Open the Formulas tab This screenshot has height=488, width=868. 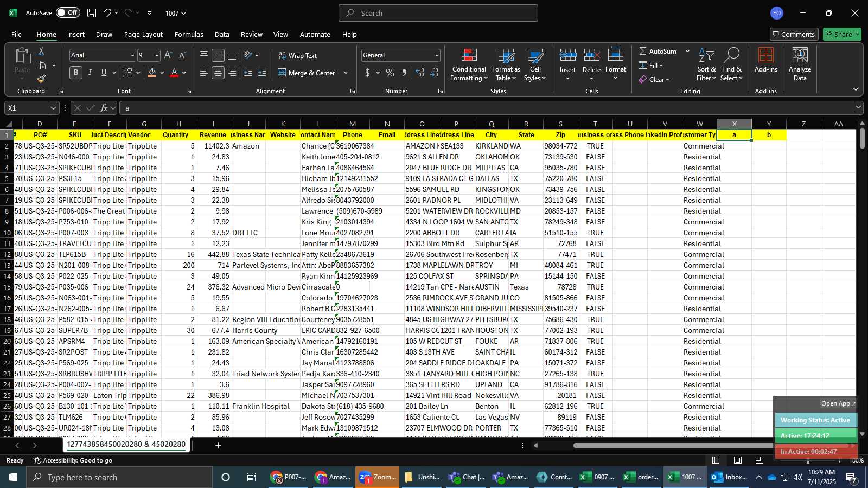coord(189,34)
